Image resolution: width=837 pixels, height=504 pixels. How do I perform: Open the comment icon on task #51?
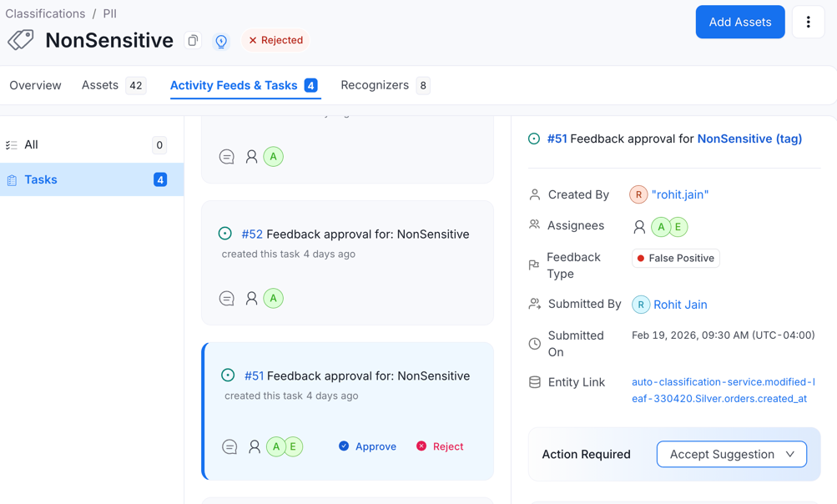tap(229, 446)
